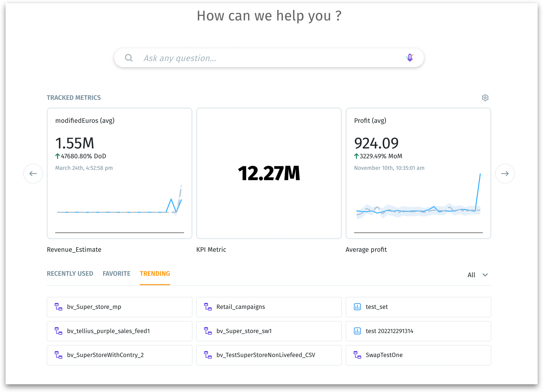This screenshot has height=392, width=543.
Task: Click the magnifier search icon
Action: coord(129,58)
